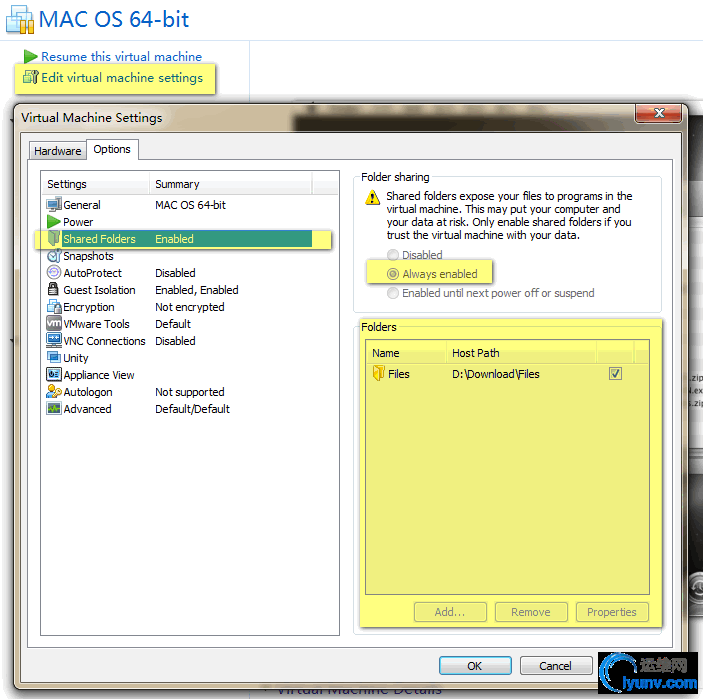
Task: Choose Enabled until next power off or suspend
Action: pyautogui.click(x=490, y=293)
